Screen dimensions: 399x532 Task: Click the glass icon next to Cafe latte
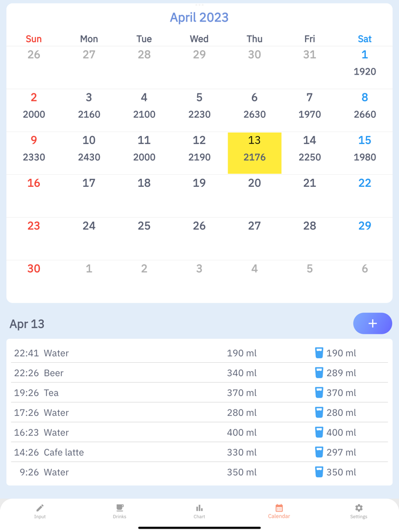pyautogui.click(x=319, y=452)
